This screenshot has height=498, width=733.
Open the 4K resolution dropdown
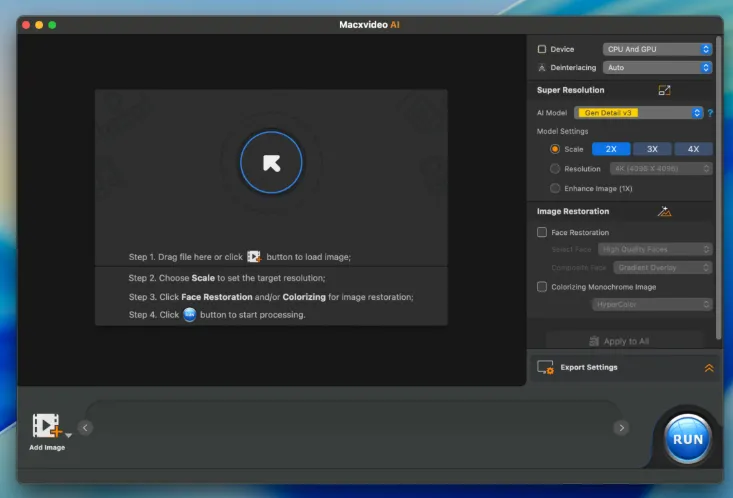coord(661,169)
